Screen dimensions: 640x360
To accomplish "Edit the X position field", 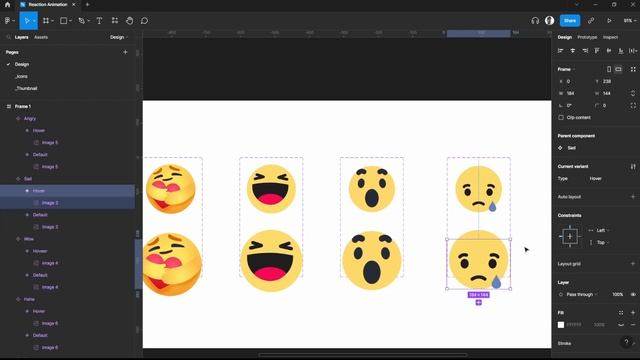I will [573, 81].
